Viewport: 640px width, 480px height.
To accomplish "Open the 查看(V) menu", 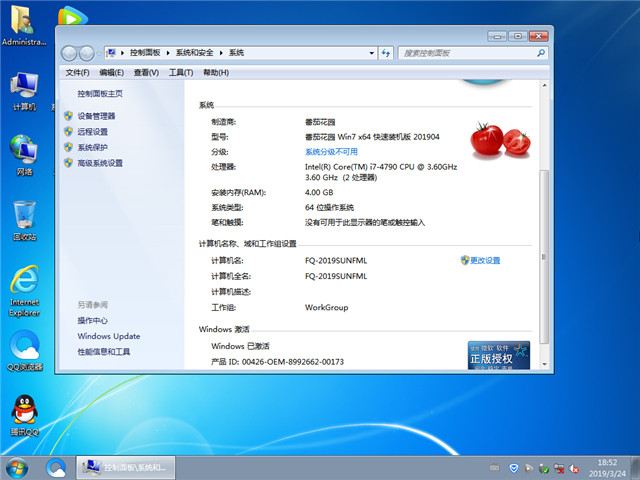I will pos(146,73).
